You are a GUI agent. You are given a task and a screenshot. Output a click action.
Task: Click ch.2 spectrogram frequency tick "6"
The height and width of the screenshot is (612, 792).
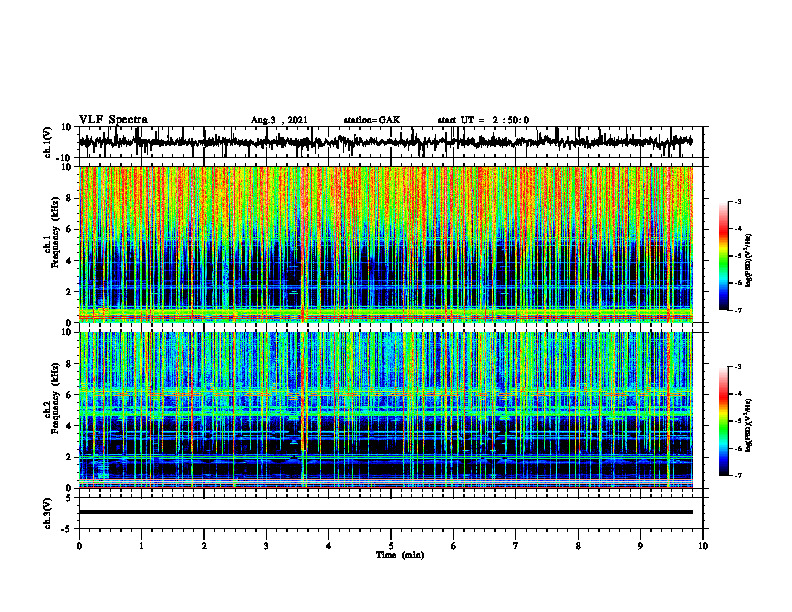pyautogui.click(x=68, y=395)
